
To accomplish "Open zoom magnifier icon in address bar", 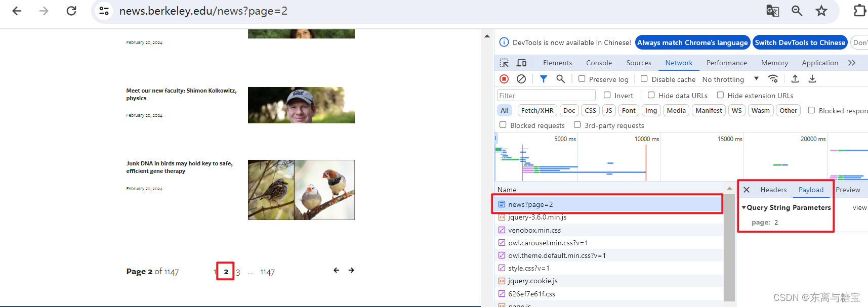I will click(x=797, y=11).
